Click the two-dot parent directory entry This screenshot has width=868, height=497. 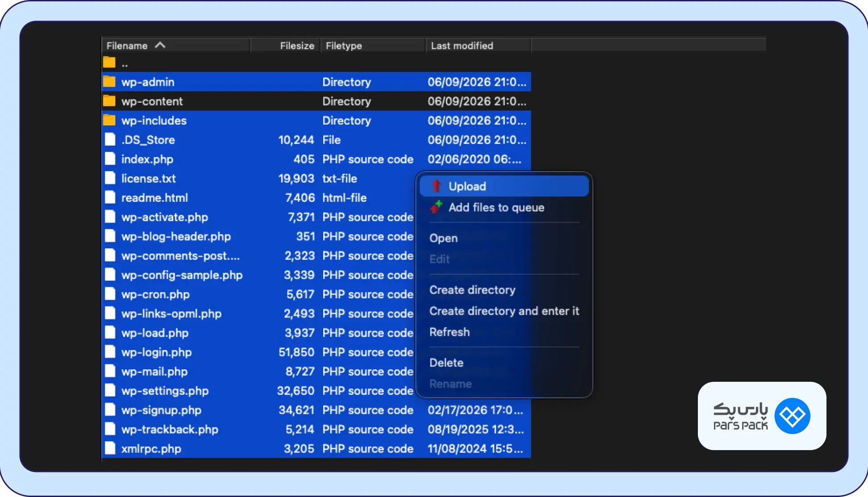[125, 64]
